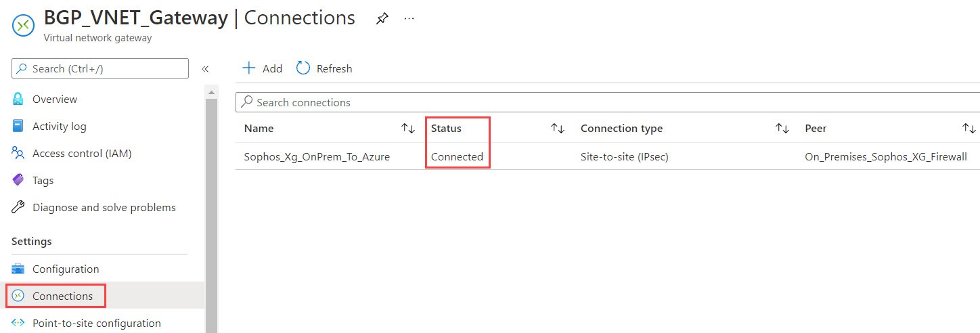The height and width of the screenshot is (333, 980).
Task: Collapse the sidebar with the double chevron
Action: click(x=205, y=68)
